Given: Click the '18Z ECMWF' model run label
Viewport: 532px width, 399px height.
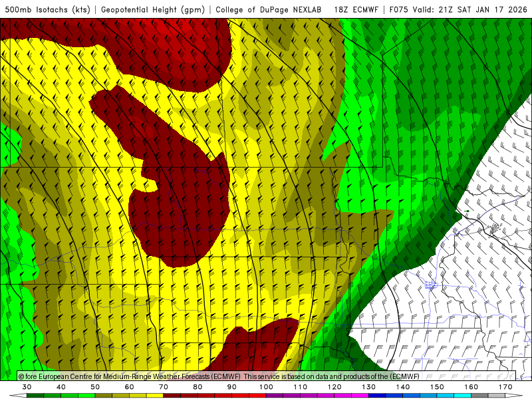Looking at the screenshot, I should 356,9.
